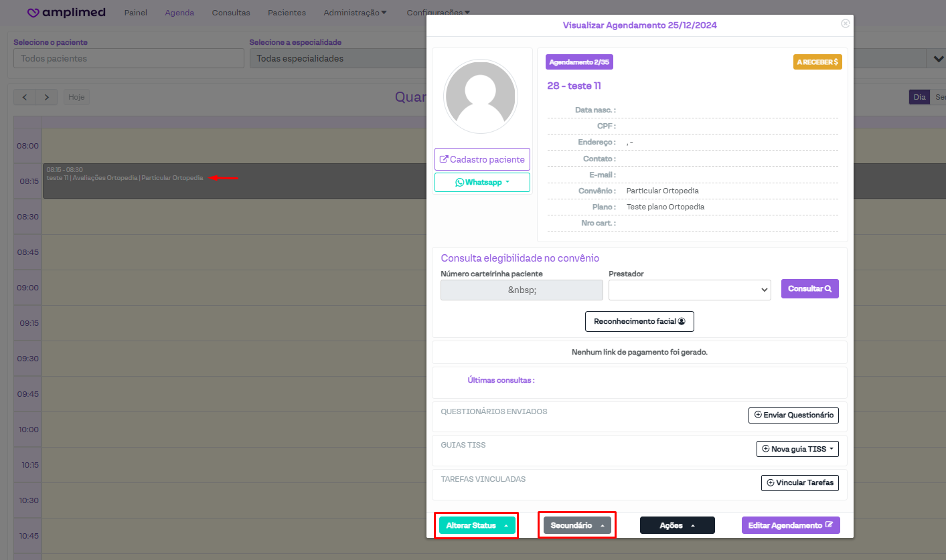Open the Secundário status menu
The image size is (946, 560).
coord(577,525)
